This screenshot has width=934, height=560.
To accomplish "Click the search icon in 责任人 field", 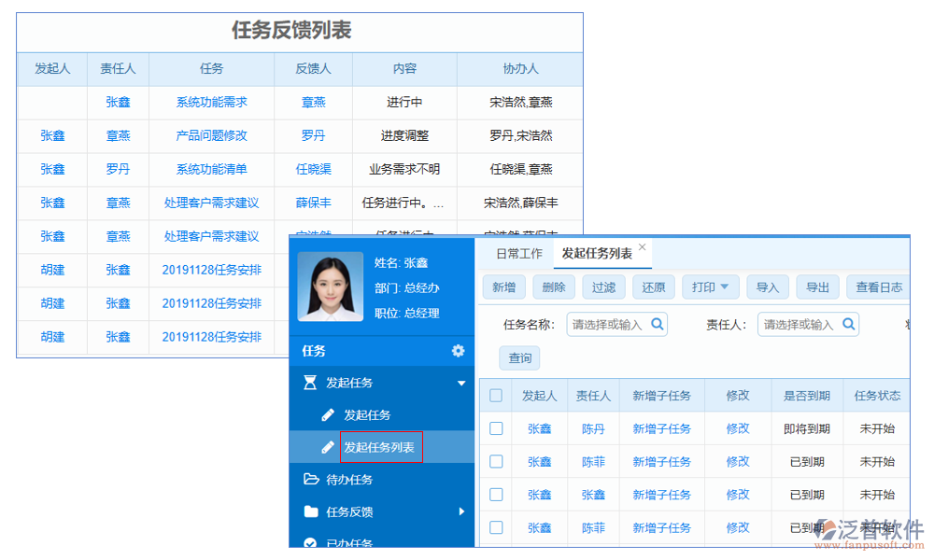I will click(849, 324).
